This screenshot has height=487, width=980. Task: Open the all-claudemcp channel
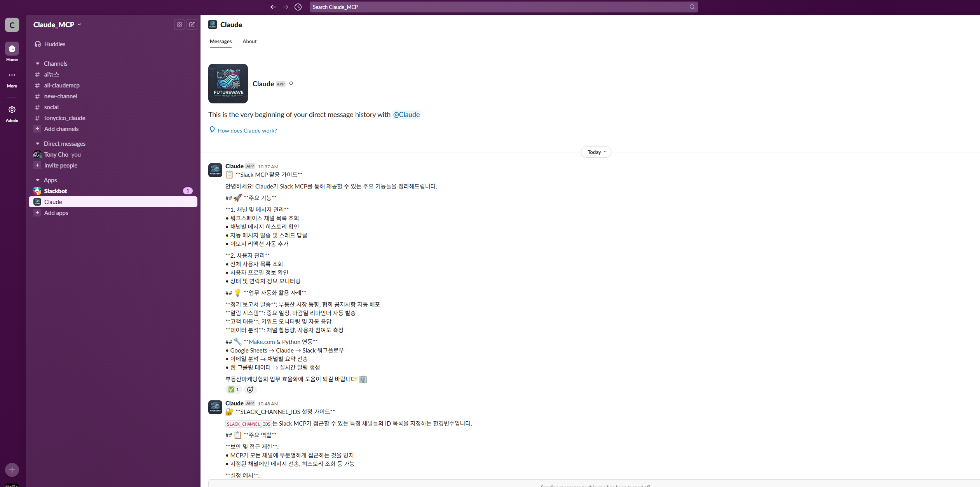pos(113,85)
